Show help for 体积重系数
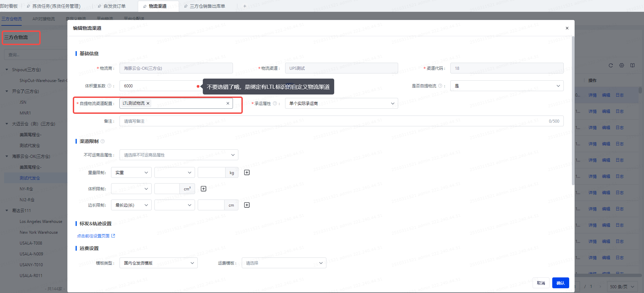The width and height of the screenshot is (644, 293). coord(109,86)
